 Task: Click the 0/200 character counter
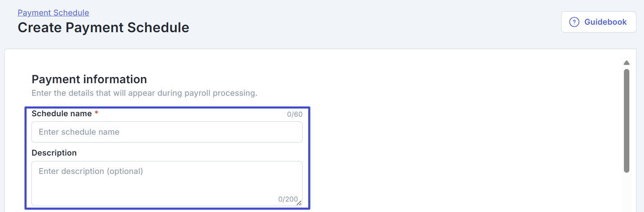287,199
